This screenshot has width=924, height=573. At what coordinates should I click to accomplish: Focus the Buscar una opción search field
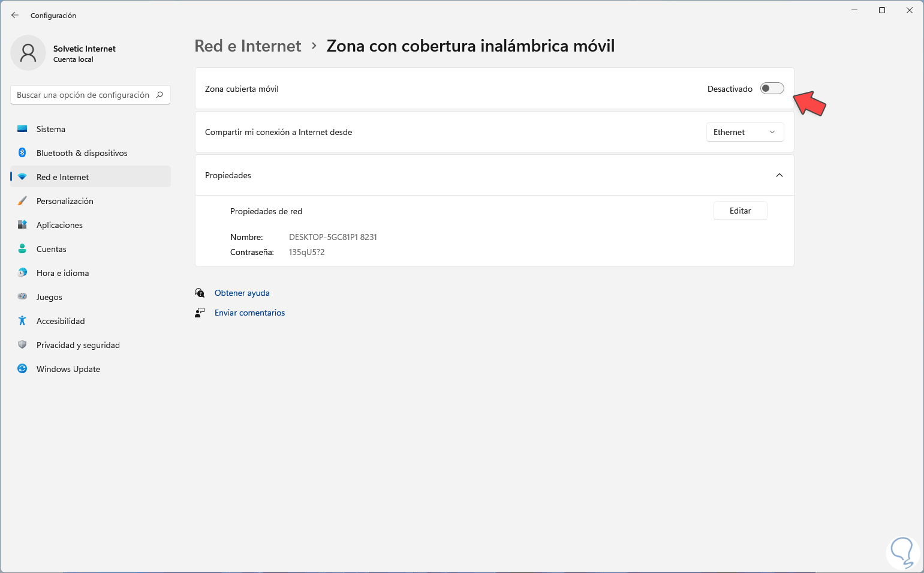84,95
